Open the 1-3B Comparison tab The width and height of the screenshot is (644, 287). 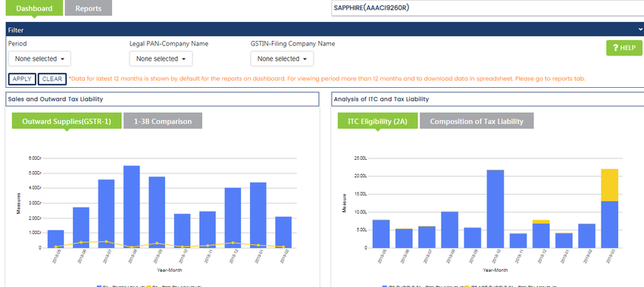(163, 121)
